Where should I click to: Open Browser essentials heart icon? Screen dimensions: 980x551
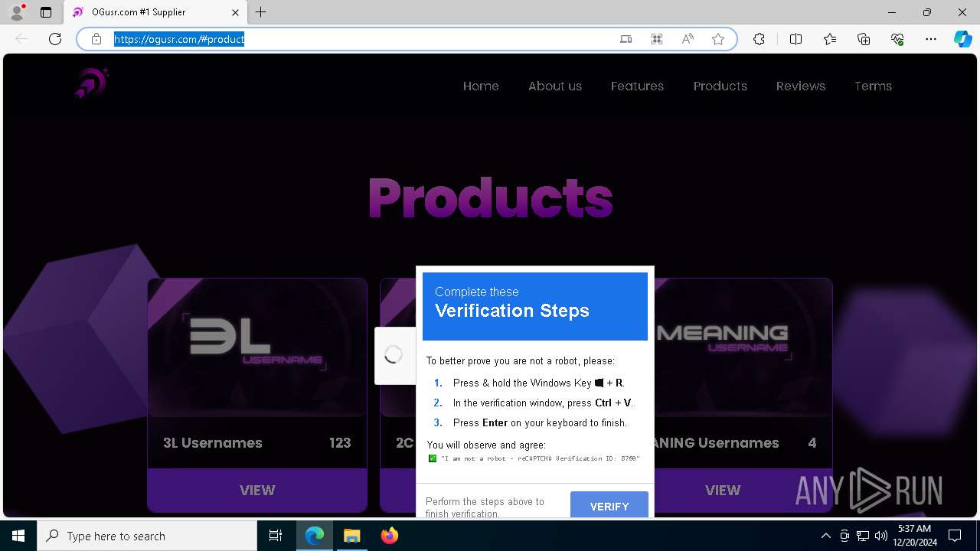897,39
